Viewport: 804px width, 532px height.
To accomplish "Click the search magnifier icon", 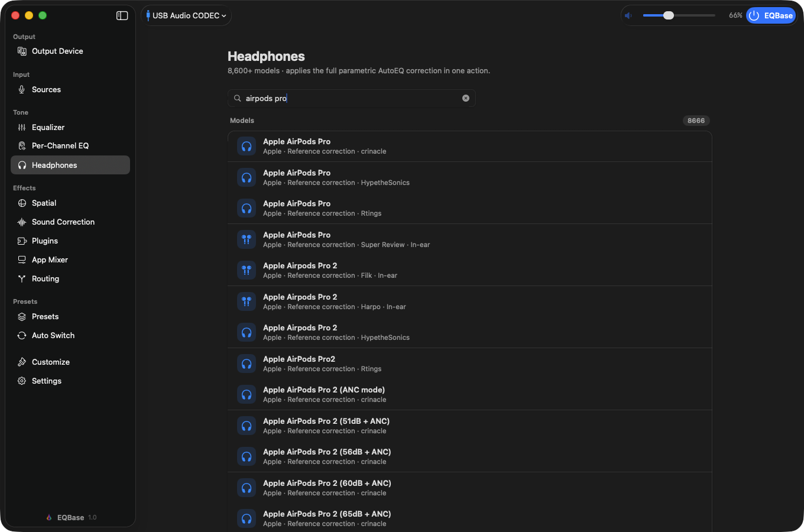I will point(238,99).
